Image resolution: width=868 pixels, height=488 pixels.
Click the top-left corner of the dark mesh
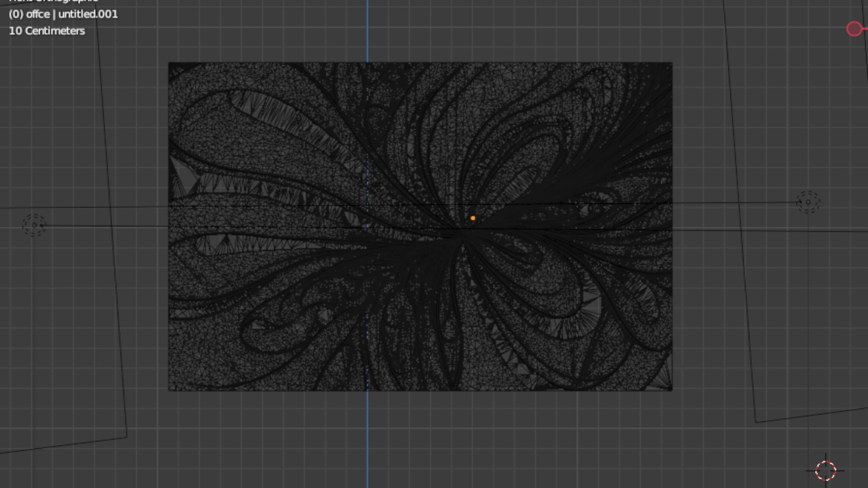coord(170,64)
